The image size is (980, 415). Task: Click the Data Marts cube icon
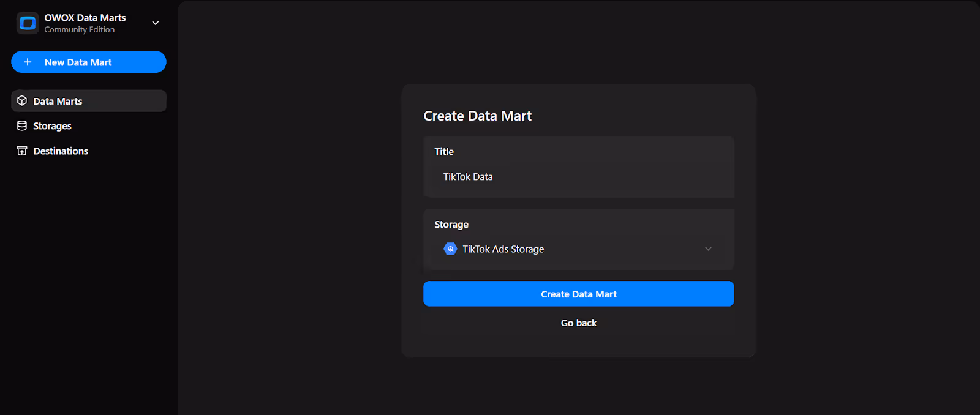click(x=22, y=101)
